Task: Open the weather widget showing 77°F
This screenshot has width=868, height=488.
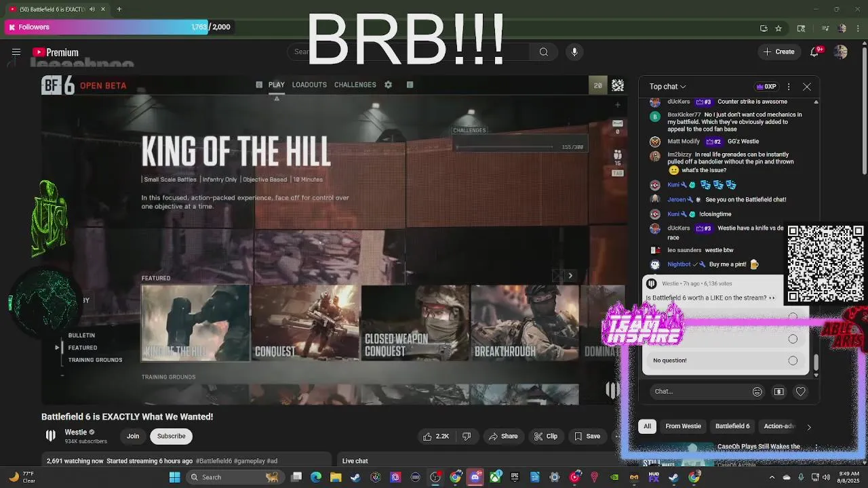Action: point(22,477)
